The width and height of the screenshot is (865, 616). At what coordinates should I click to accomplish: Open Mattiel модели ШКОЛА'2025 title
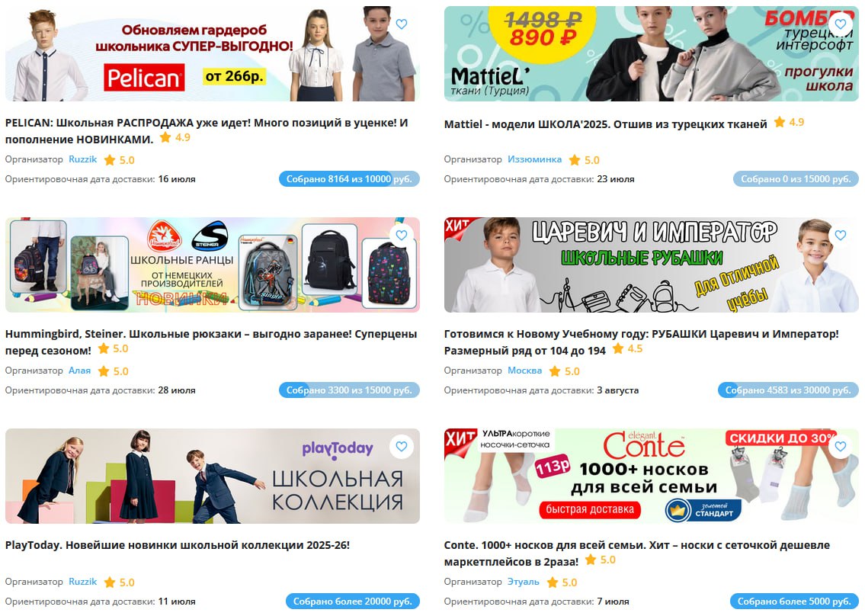(x=605, y=124)
